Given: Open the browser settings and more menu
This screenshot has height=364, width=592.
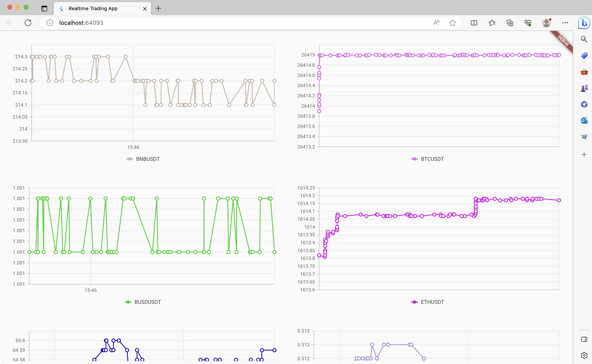Looking at the screenshot, I should pos(565,23).
